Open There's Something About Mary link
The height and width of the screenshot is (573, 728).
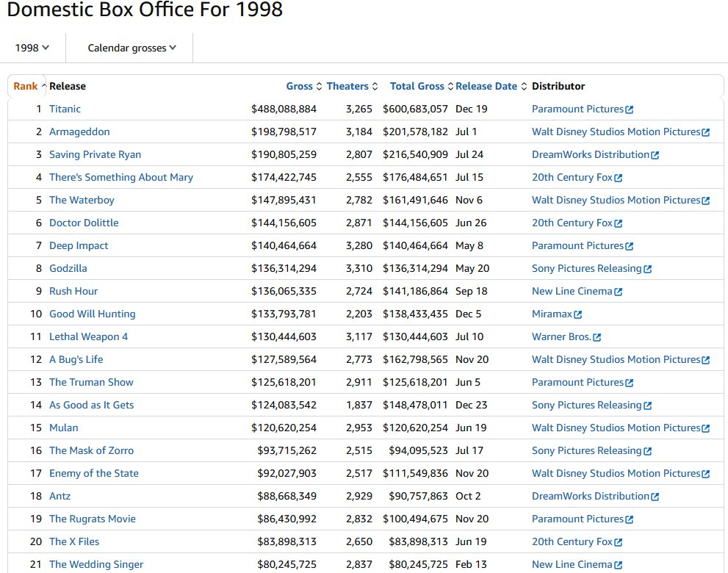pos(121,177)
